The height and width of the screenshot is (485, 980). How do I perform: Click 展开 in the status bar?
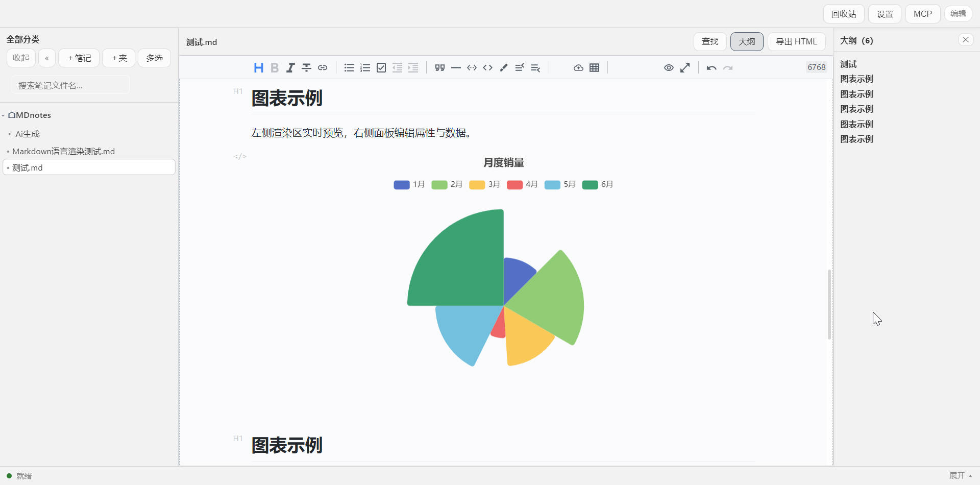pyautogui.click(x=960, y=476)
